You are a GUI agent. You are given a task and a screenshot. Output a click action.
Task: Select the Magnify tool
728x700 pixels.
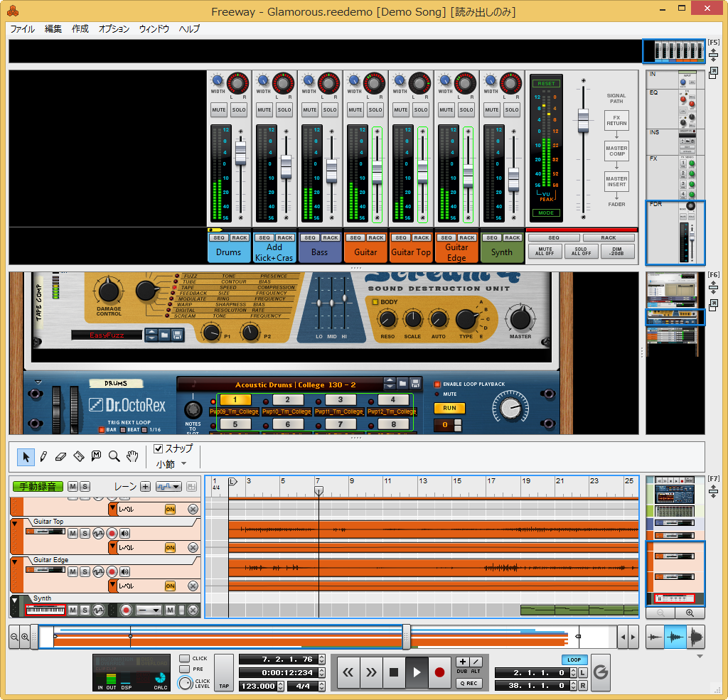114,457
